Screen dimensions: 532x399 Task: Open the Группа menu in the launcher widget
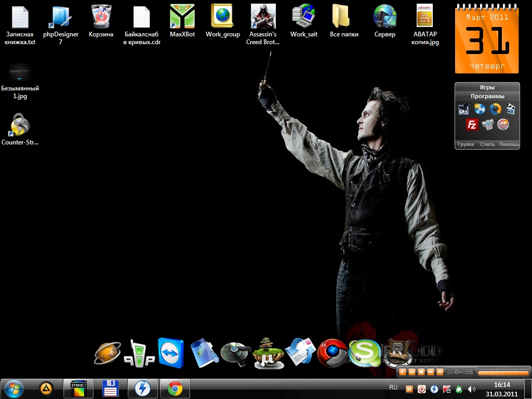pyautogui.click(x=465, y=144)
